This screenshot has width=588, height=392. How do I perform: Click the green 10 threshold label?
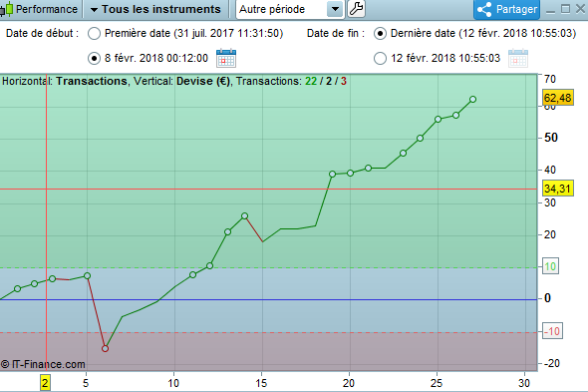tap(550, 266)
